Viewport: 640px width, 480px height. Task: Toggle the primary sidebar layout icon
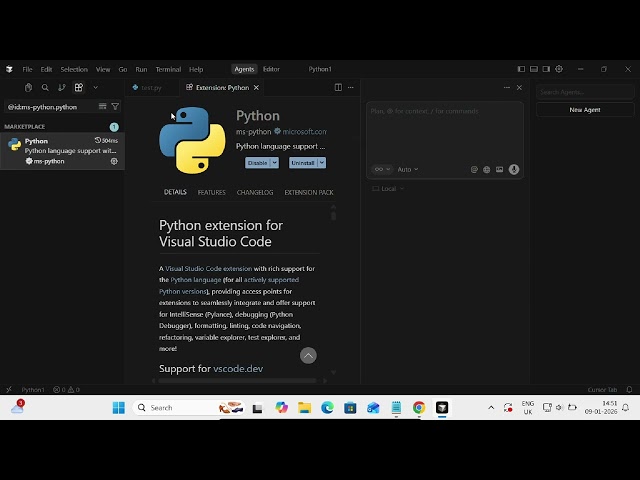pos(521,69)
